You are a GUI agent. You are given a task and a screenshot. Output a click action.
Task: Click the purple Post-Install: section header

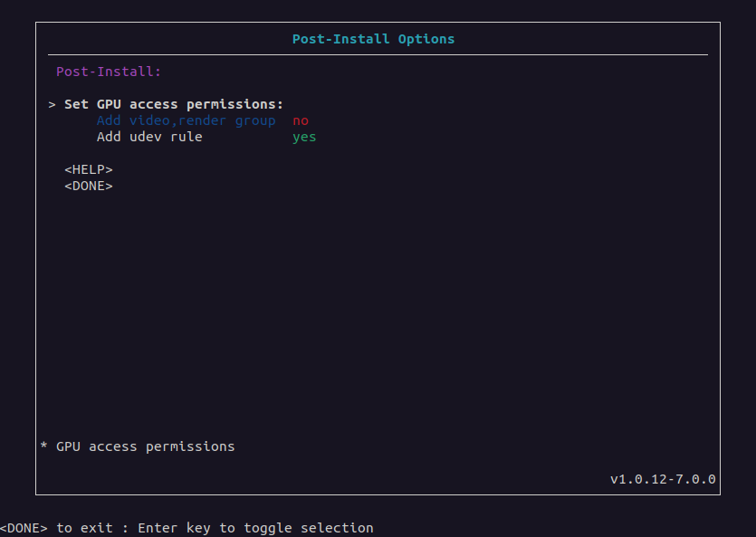pyautogui.click(x=109, y=72)
